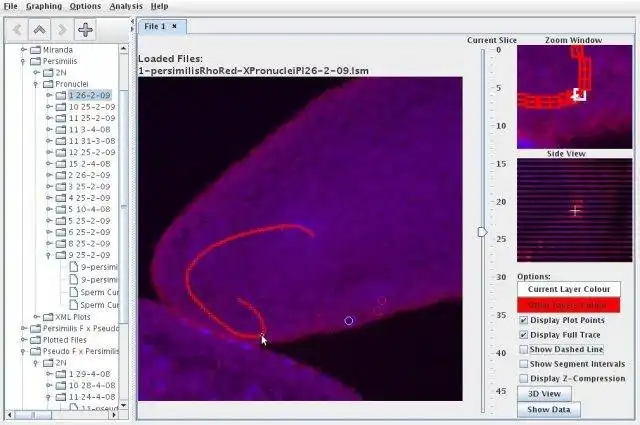Enable Show Dashed Line checkbox

pos(523,349)
